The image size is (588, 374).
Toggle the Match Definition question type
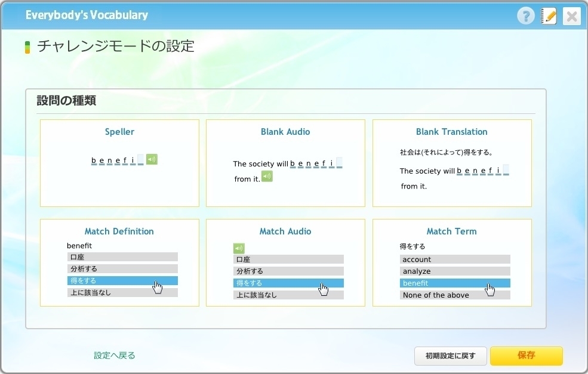pos(119,262)
